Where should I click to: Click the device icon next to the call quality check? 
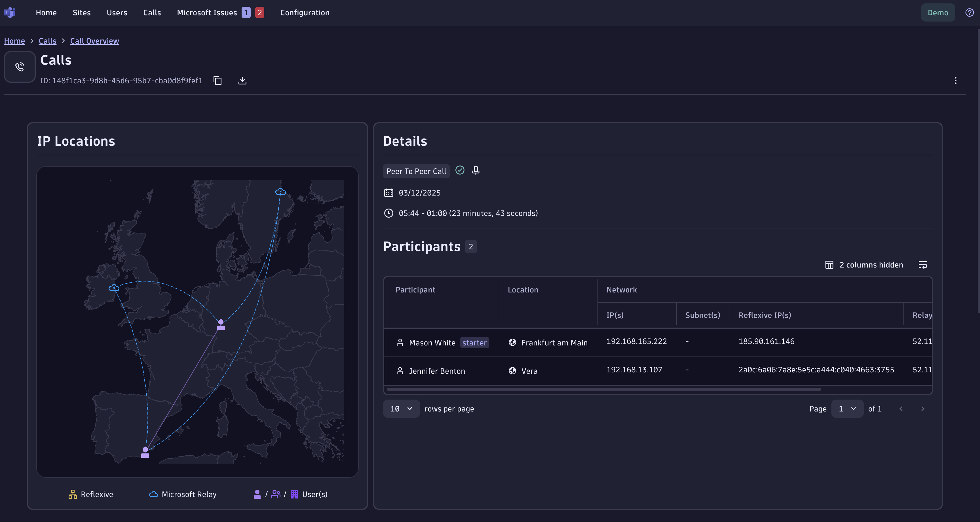pyautogui.click(x=476, y=171)
